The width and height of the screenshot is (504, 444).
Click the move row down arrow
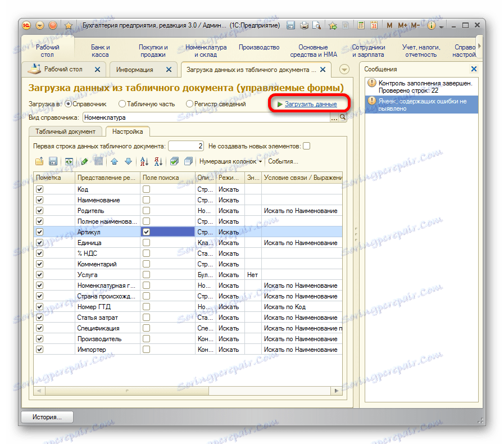(x=128, y=161)
